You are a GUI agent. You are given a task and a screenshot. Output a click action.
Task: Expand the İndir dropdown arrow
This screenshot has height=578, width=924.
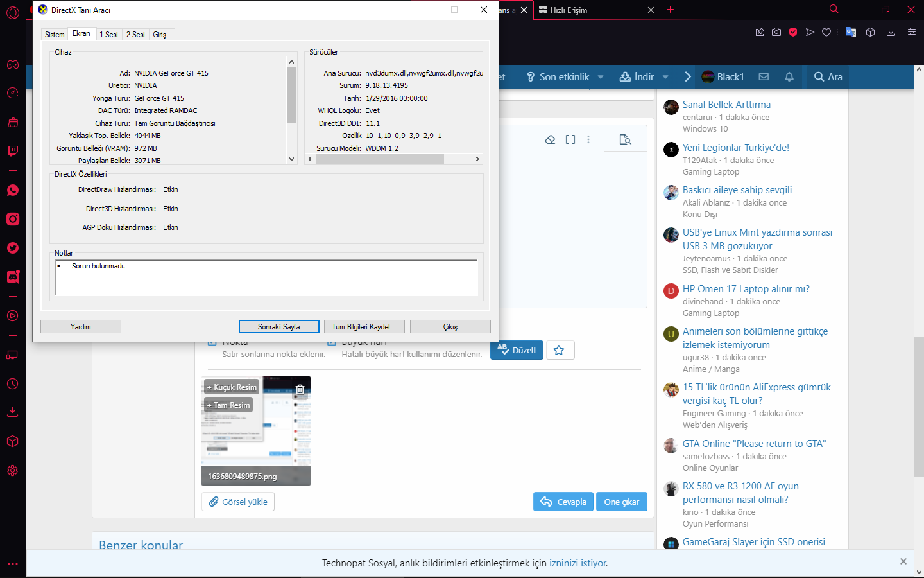tap(665, 77)
